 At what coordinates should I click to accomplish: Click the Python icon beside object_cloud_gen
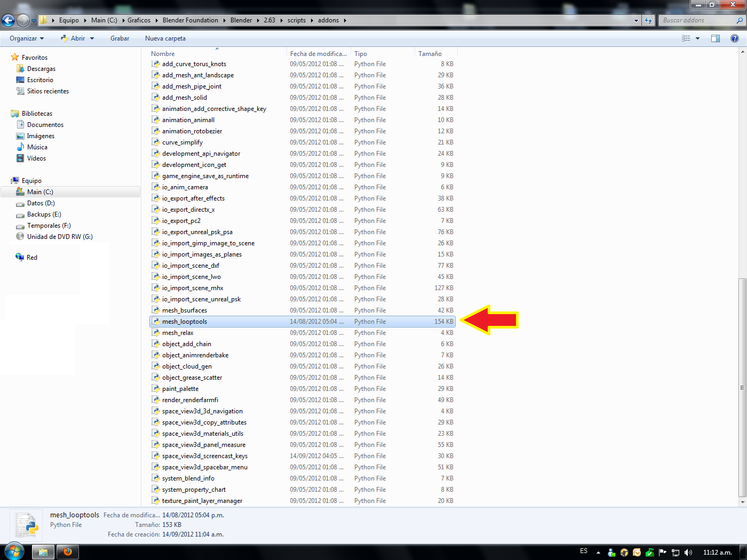tap(156, 366)
